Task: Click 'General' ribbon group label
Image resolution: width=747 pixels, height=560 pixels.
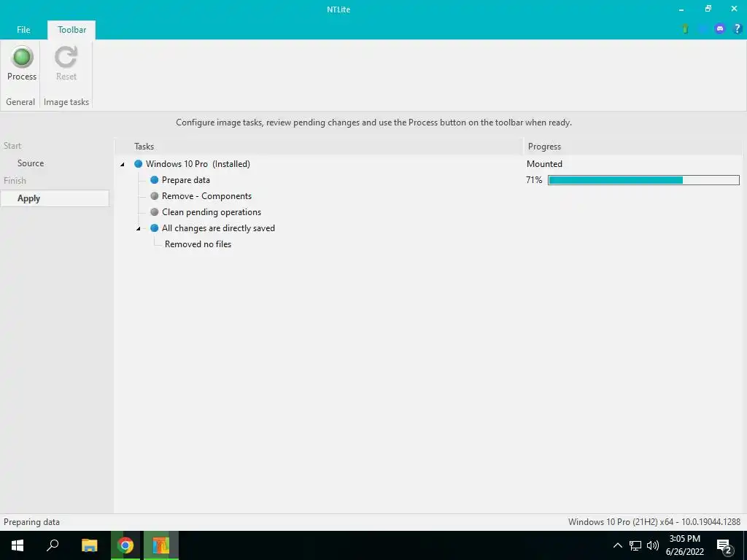Action: coord(20,102)
